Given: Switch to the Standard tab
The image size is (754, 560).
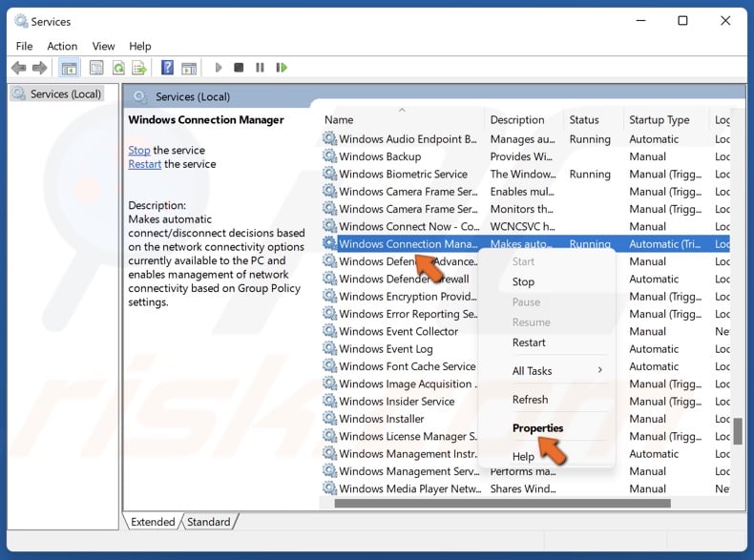Looking at the screenshot, I should pos(208,522).
